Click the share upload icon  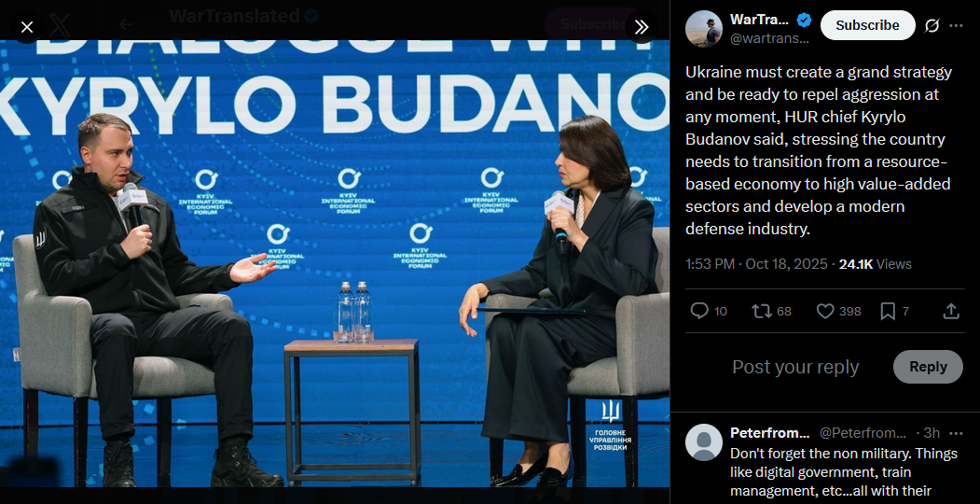click(x=950, y=311)
